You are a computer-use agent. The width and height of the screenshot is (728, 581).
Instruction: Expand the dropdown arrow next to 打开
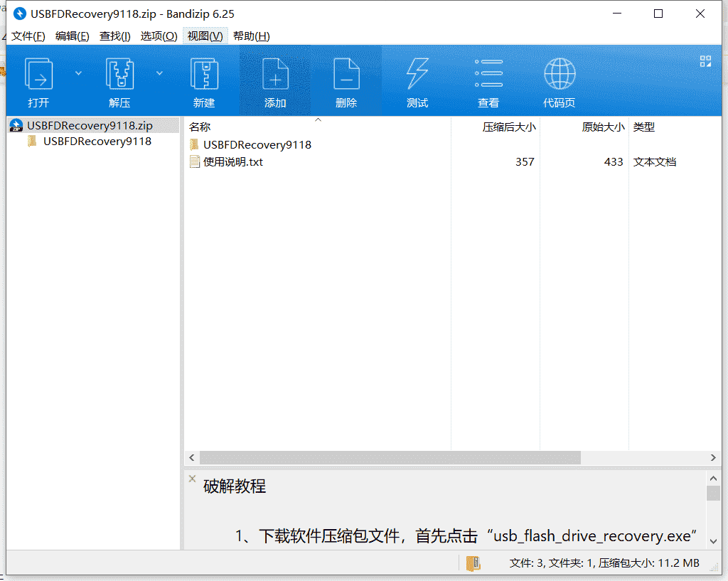[78, 73]
